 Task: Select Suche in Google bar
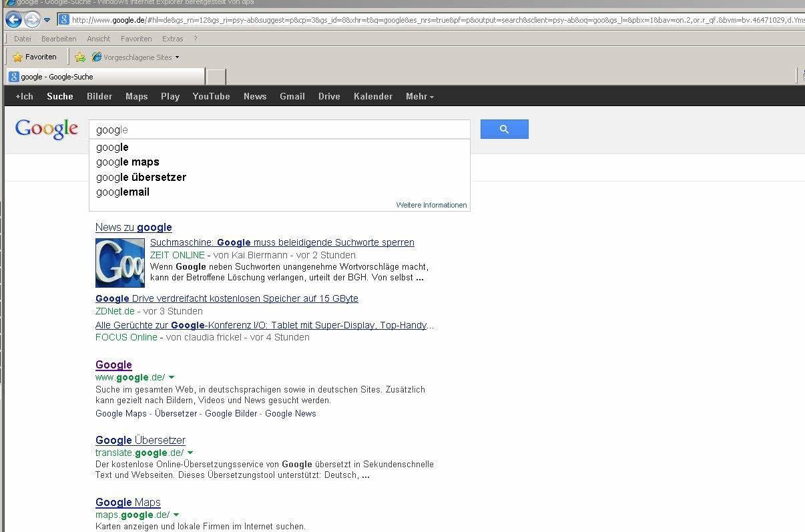point(60,96)
